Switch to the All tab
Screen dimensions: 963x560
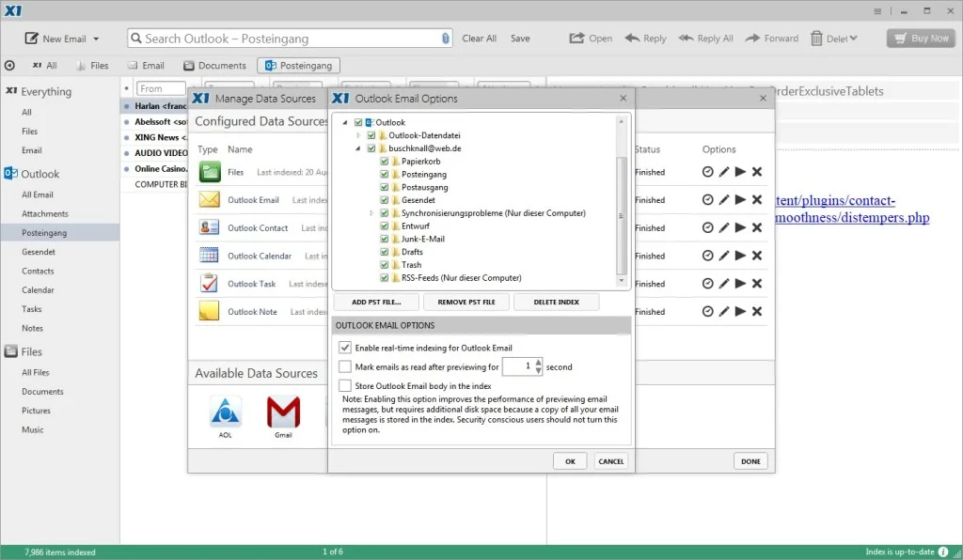(45, 65)
